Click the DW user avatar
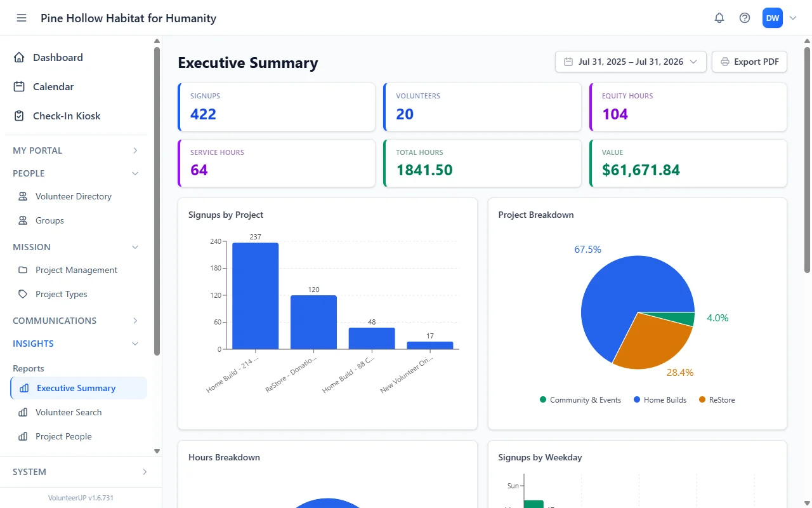The width and height of the screenshot is (812, 508). tap(773, 18)
